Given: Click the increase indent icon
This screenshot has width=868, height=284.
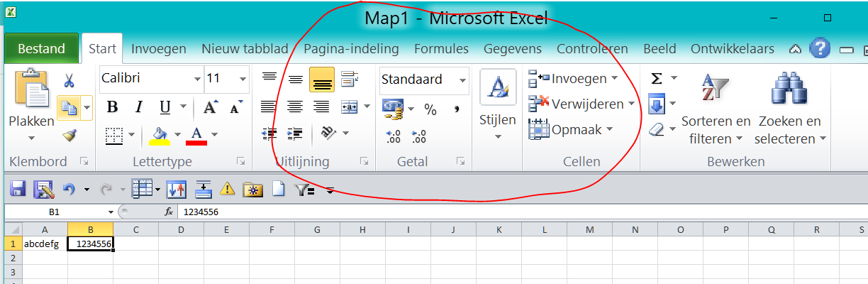Looking at the screenshot, I should click(x=295, y=133).
